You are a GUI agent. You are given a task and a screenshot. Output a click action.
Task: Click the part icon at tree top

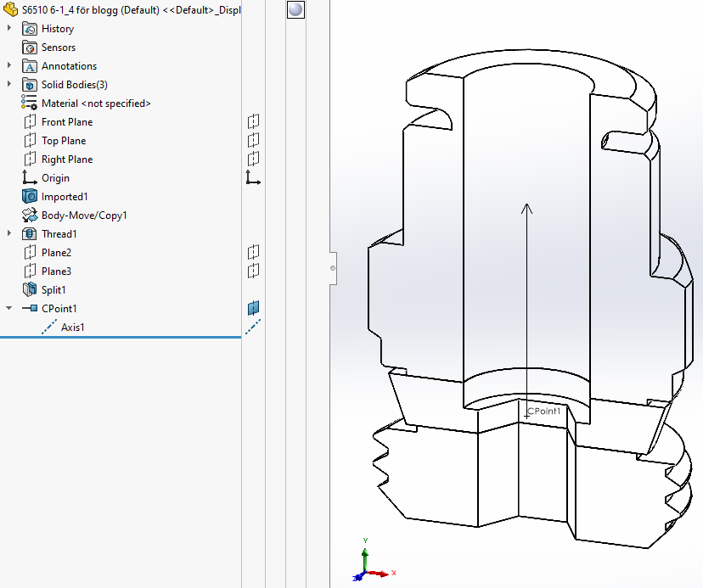point(11,9)
